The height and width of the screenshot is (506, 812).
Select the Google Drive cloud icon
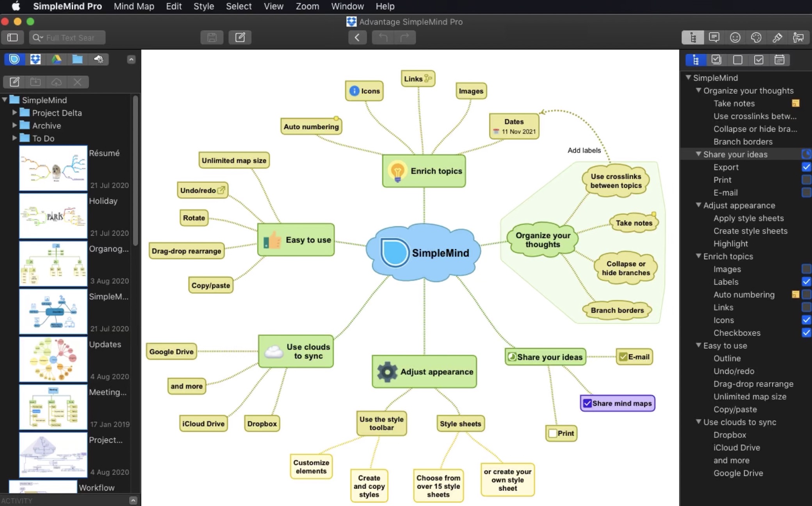pos(57,59)
